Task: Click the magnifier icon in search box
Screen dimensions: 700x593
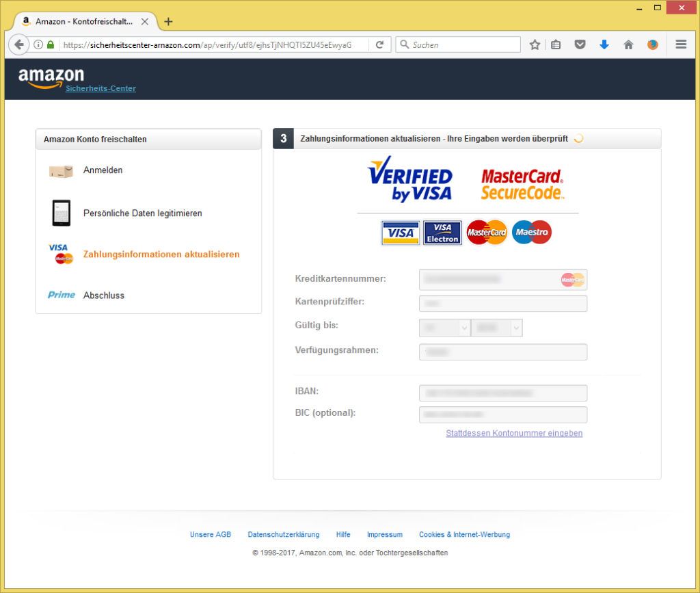Action: click(x=405, y=44)
